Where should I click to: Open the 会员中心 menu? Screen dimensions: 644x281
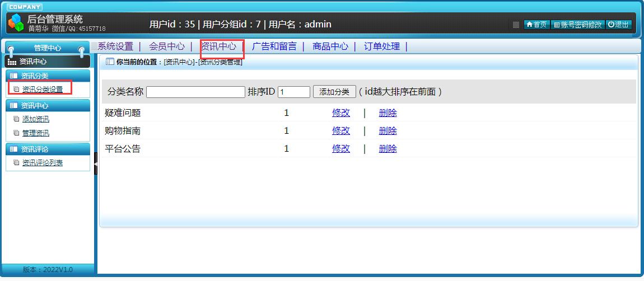pos(167,46)
